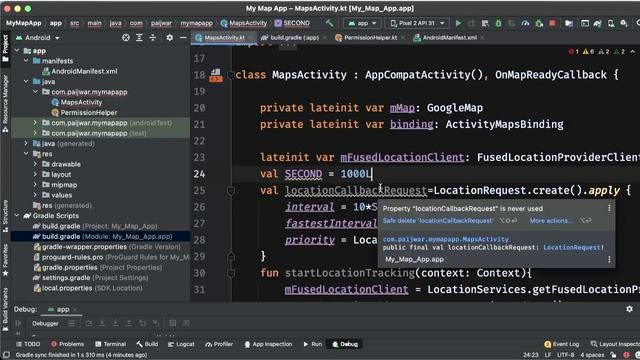Select the Debugger tab in Debug panel

click(45, 323)
